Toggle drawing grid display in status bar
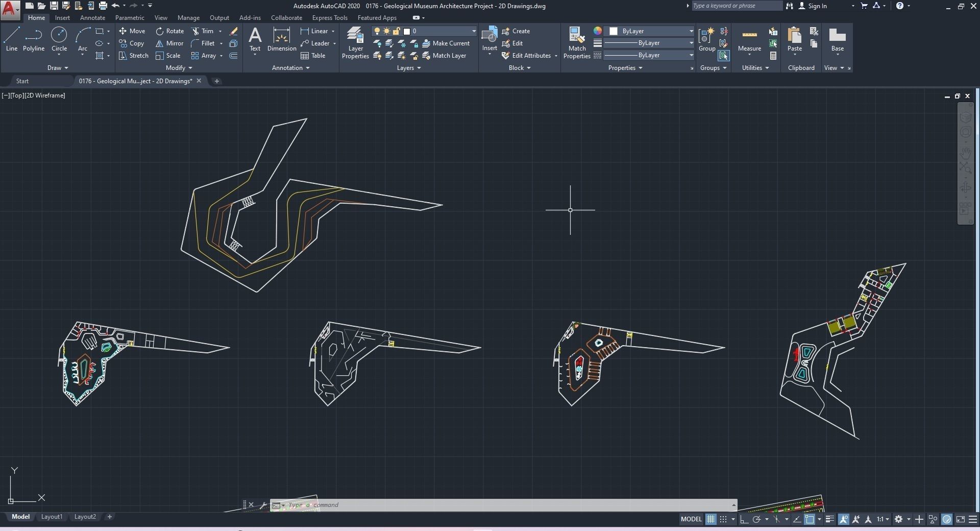The height and width of the screenshot is (531, 980). (710, 519)
